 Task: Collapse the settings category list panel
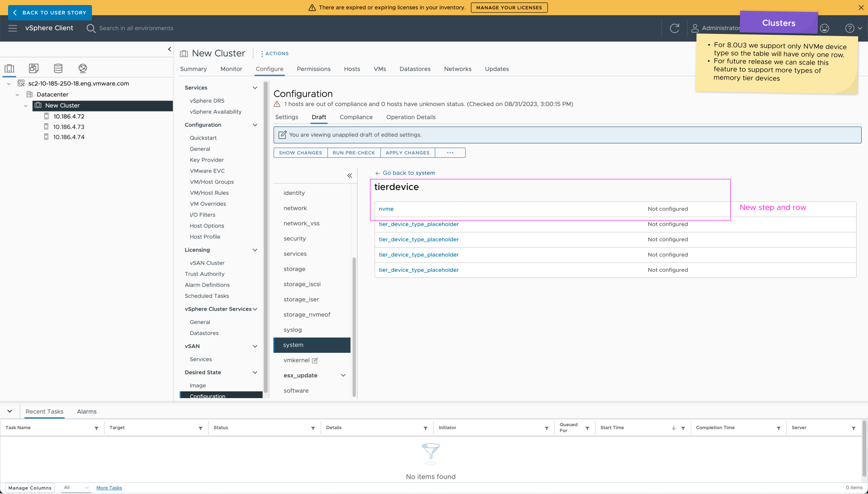point(350,176)
